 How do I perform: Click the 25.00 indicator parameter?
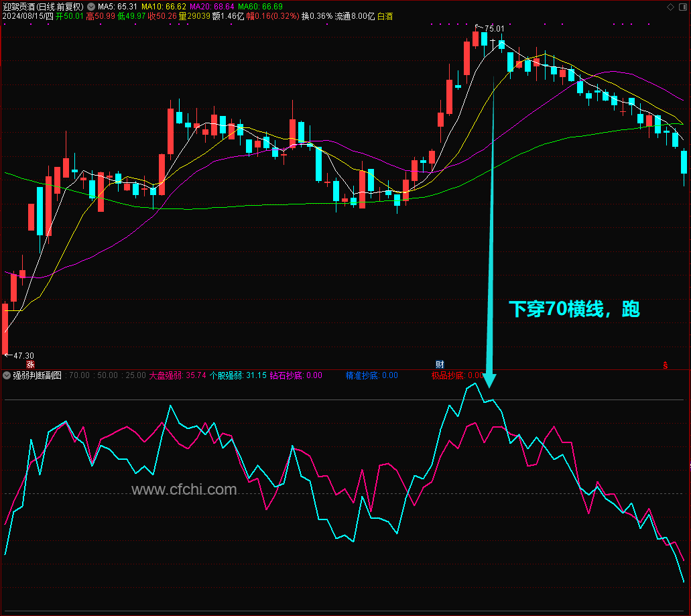pyautogui.click(x=136, y=375)
